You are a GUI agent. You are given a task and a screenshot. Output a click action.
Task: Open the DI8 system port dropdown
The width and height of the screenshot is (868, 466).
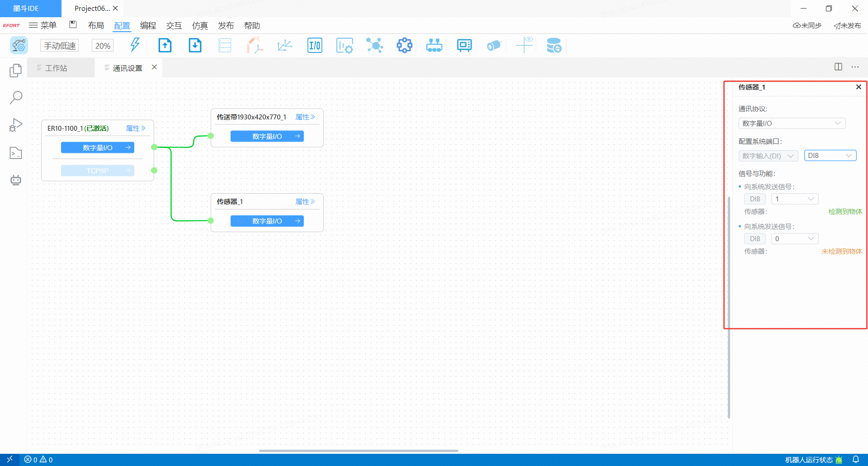830,156
